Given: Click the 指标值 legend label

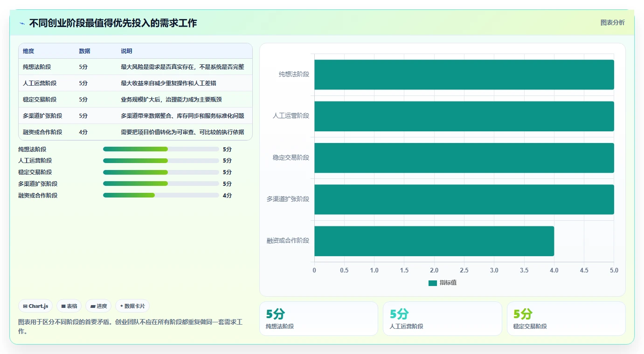Looking at the screenshot, I should tap(448, 283).
